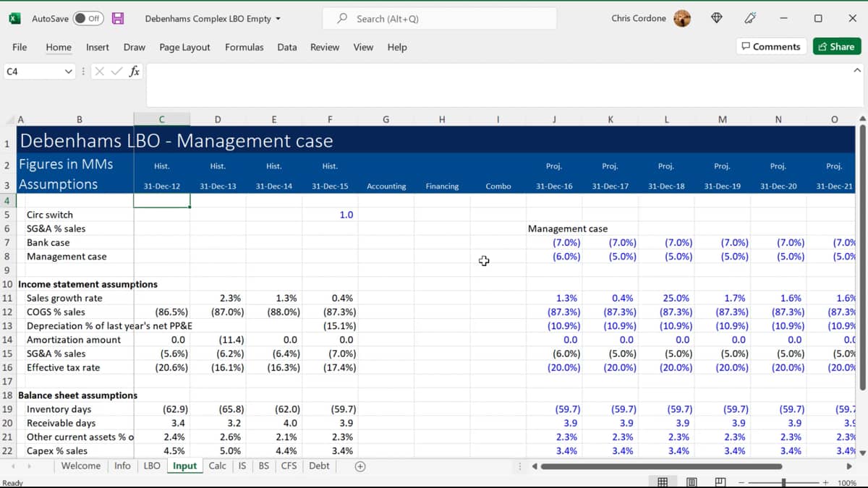The height and width of the screenshot is (488, 868).
Task: Toggle AutoSave switch on
Action: pos(88,19)
